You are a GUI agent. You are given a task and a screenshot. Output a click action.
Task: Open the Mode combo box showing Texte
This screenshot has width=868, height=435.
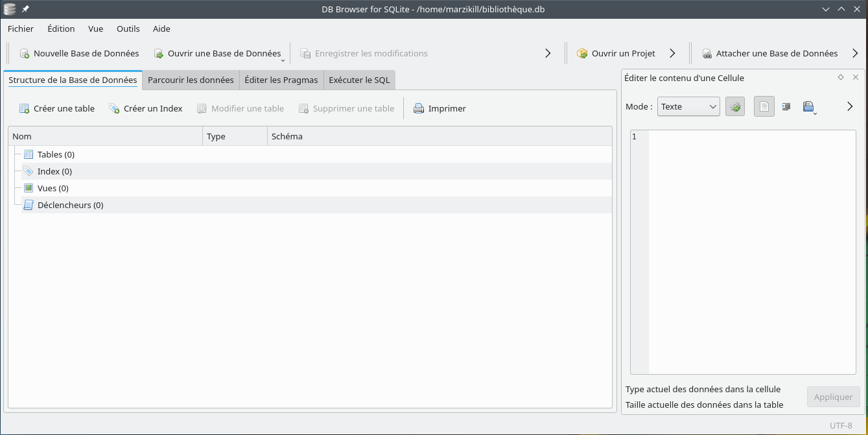click(x=688, y=106)
